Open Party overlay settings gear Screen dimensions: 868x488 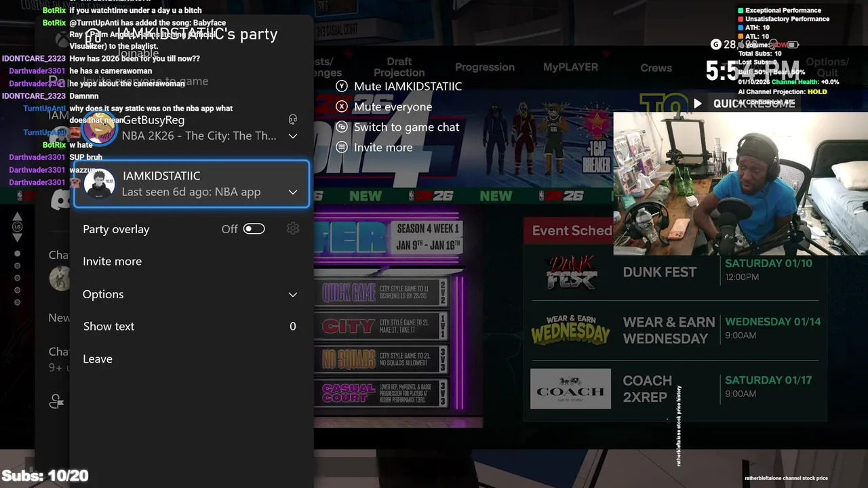pyautogui.click(x=293, y=229)
